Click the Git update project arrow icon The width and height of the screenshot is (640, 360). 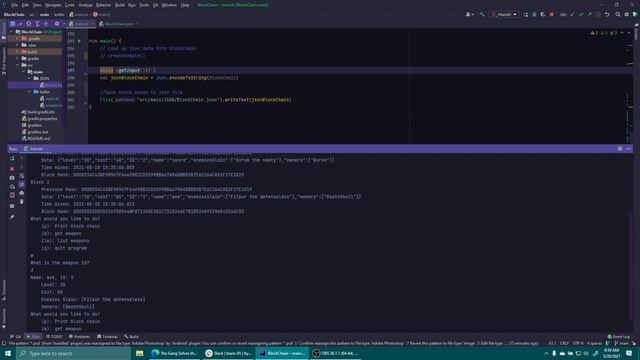pyautogui.click(x=572, y=14)
